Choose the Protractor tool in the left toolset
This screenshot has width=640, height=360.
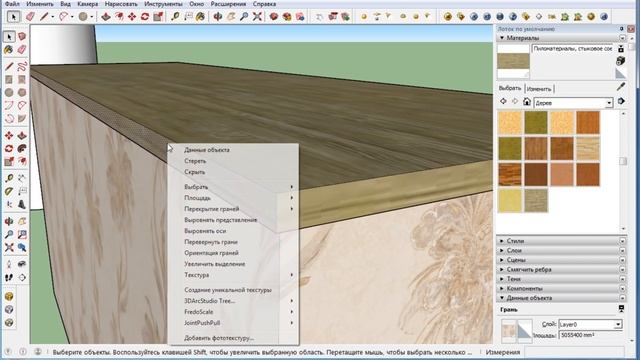[9, 191]
